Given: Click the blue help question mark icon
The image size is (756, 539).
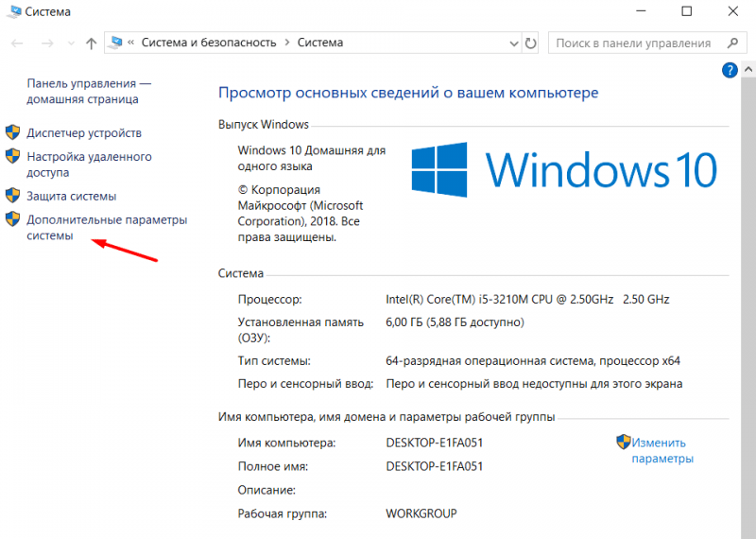Looking at the screenshot, I should (x=730, y=70).
